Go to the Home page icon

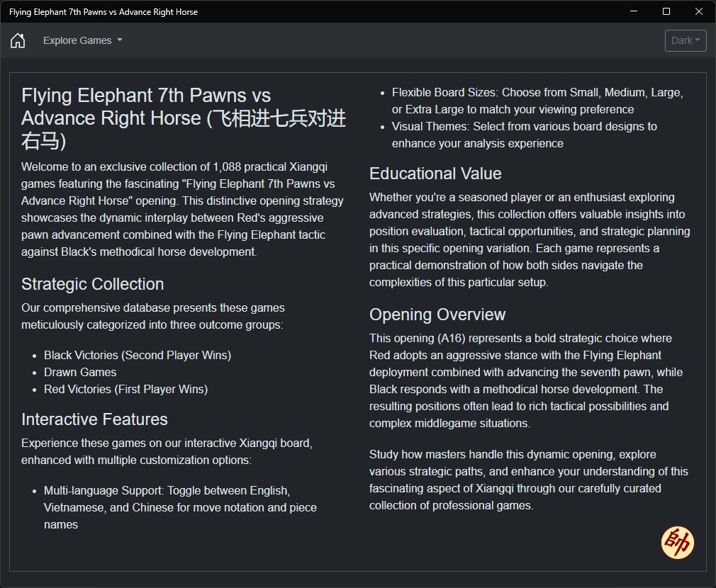[x=18, y=40]
